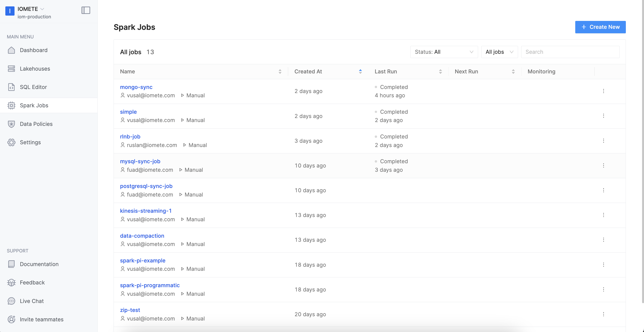Screen dimensions: 644x332
Task: Open the All jobs filter dropdown
Action: coord(499,52)
